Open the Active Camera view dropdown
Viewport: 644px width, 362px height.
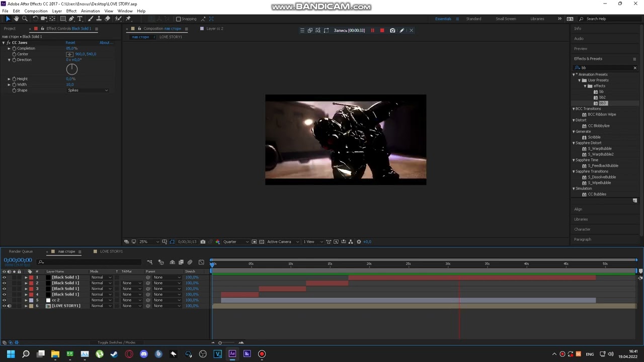283,242
